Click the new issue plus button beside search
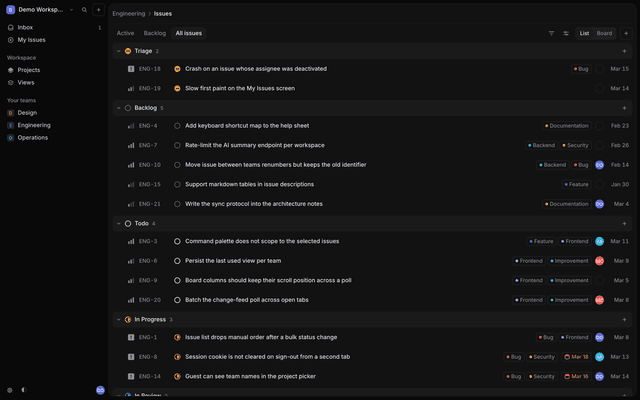 (98, 10)
